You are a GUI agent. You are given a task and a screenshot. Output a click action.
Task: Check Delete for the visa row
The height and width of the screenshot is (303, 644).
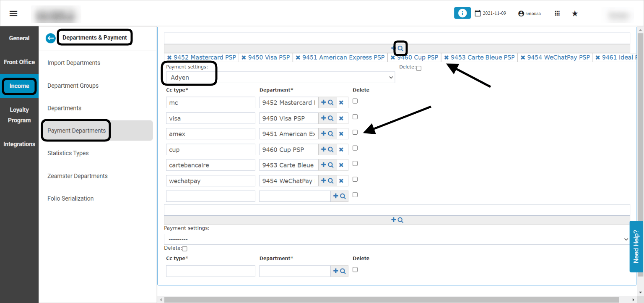coord(355,117)
